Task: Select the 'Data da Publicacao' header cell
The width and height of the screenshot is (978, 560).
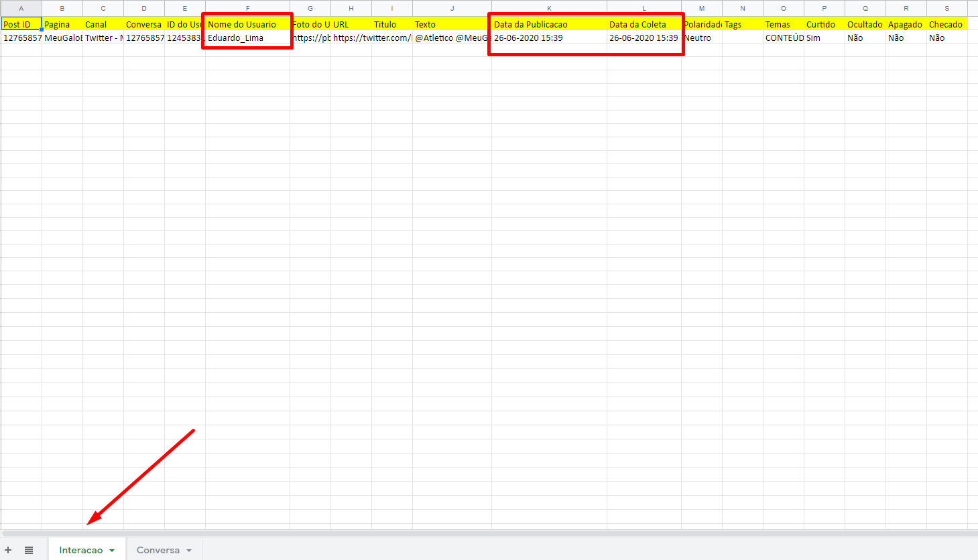Action: click(549, 24)
